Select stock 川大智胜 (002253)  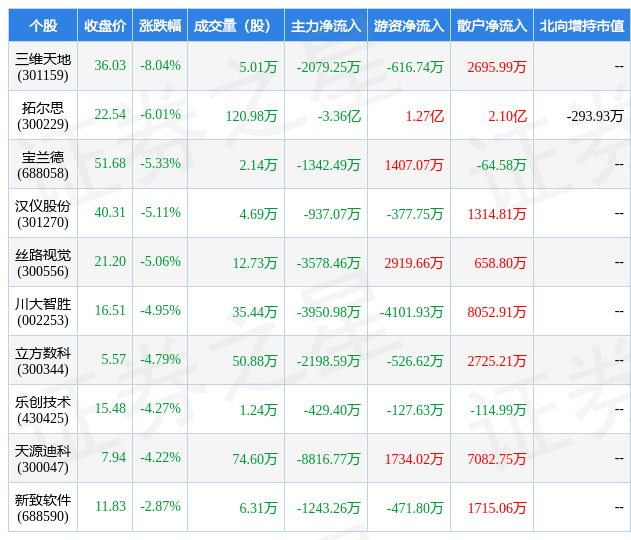[x=43, y=312]
